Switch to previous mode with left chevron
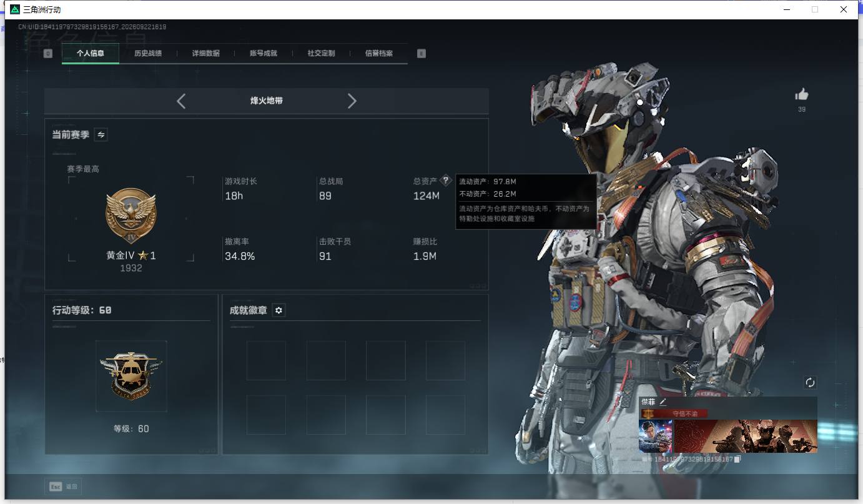 coord(181,101)
